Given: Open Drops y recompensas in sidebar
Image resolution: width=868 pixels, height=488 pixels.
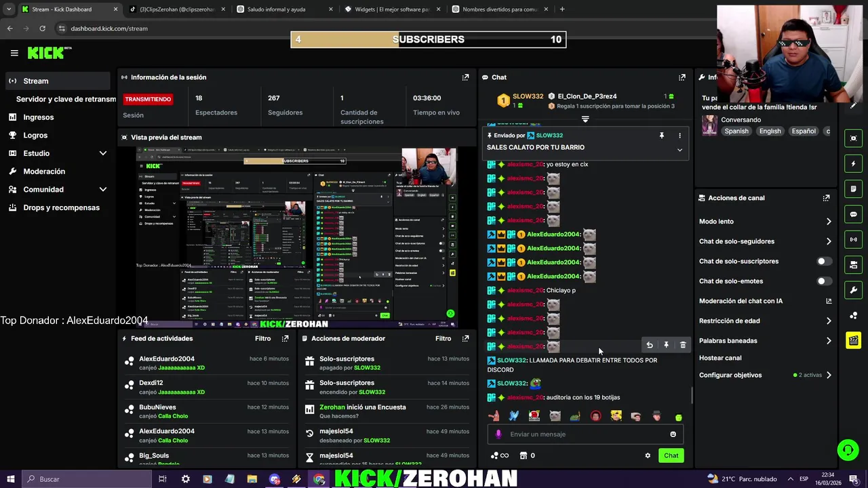Looking at the screenshot, I should [61, 207].
